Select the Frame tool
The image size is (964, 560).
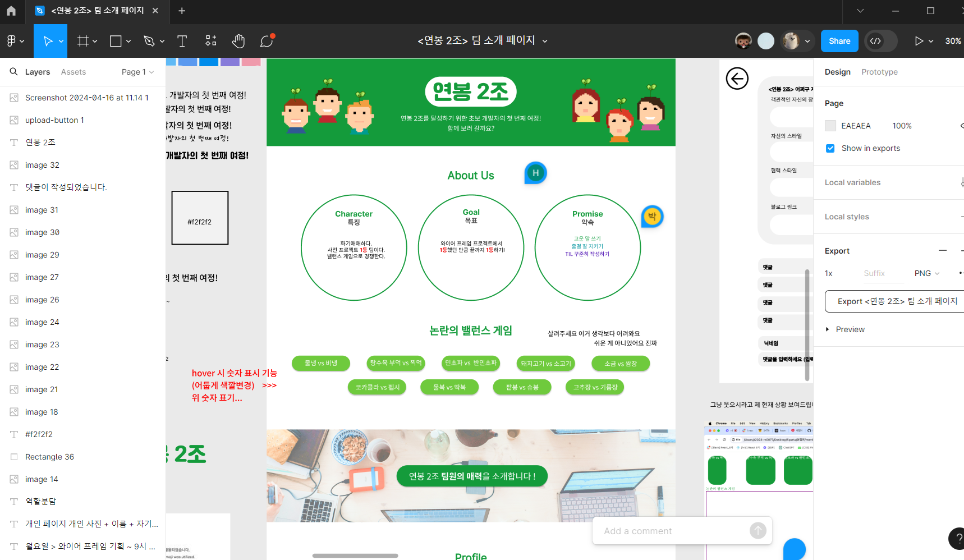click(x=83, y=41)
